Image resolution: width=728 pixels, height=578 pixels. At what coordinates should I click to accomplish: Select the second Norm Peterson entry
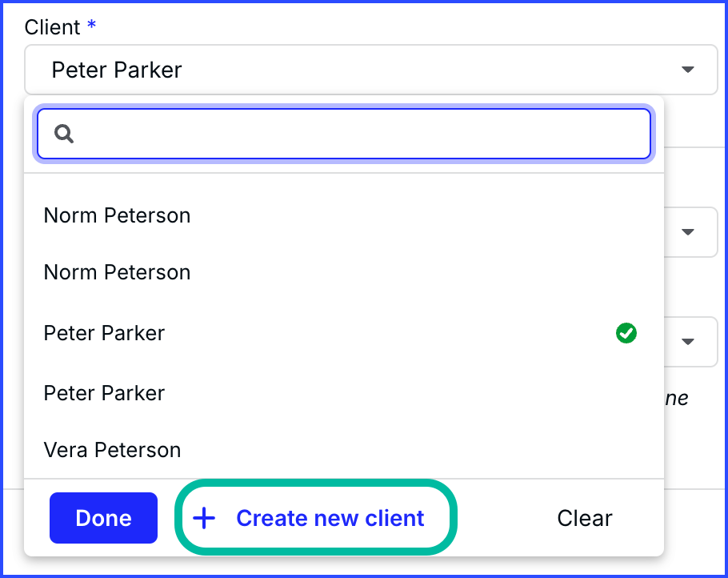(x=117, y=272)
